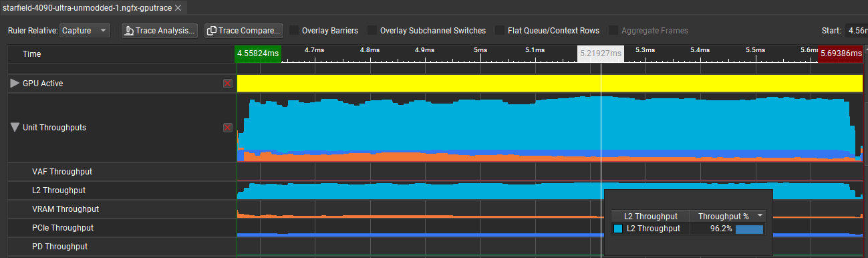Click the Trace Analysis icon
The height and width of the screenshot is (258, 868).
(130, 31)
